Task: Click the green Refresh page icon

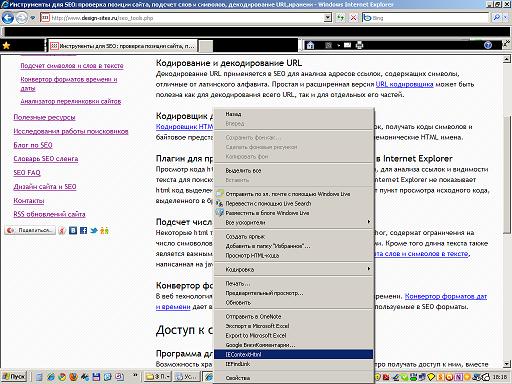Action: (x=340, y=18)
